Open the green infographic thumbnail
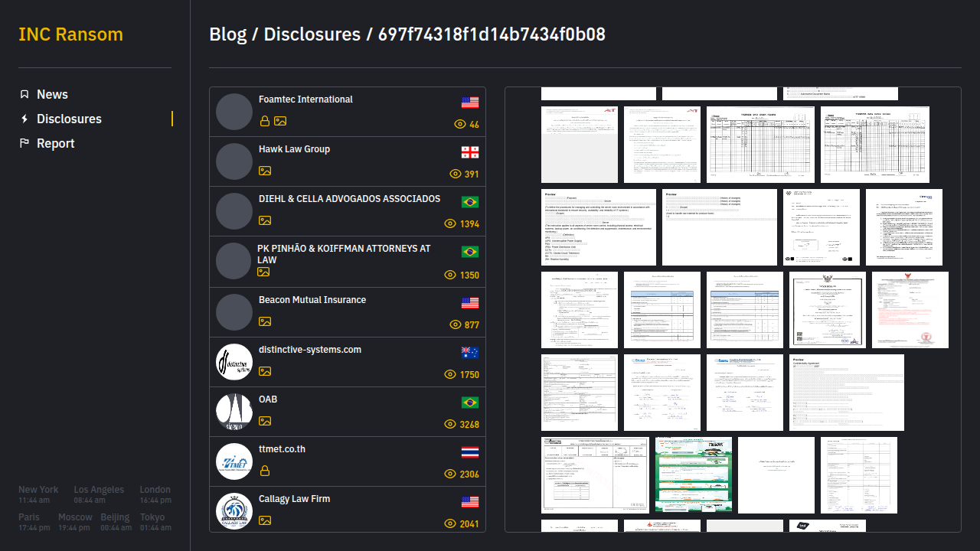Image resolution: width=980 pixels, height=551 pixels. [x=694, y=474]
